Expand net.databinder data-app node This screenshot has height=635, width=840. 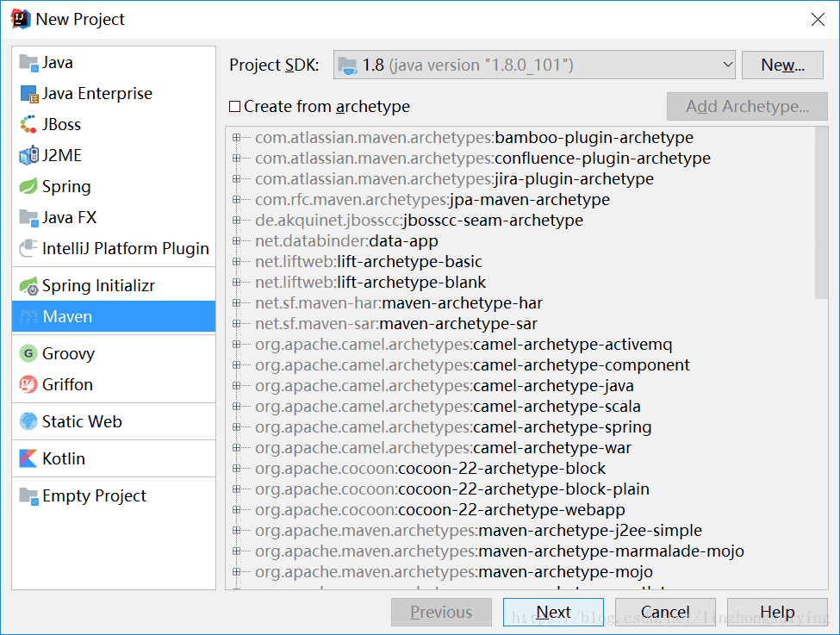point(236,241)
